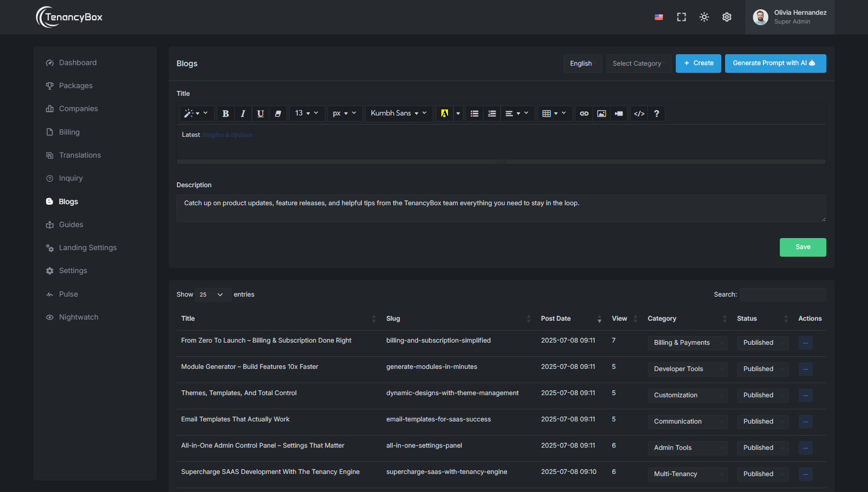The height and width of the screenshot is (492, 868).
Task: Open the Customization category dropdown
Action: pyautogui.click(x=688, y=396)
